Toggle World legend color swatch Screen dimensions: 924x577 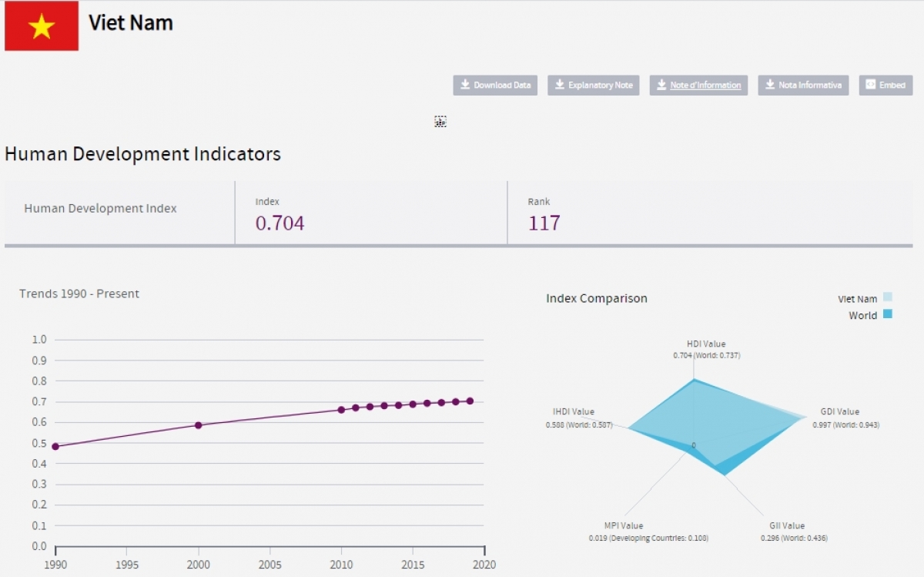pos(888,314)
